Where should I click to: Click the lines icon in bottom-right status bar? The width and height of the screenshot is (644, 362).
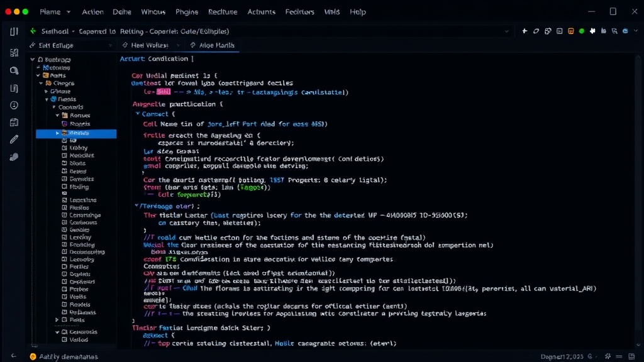[619, 356]
